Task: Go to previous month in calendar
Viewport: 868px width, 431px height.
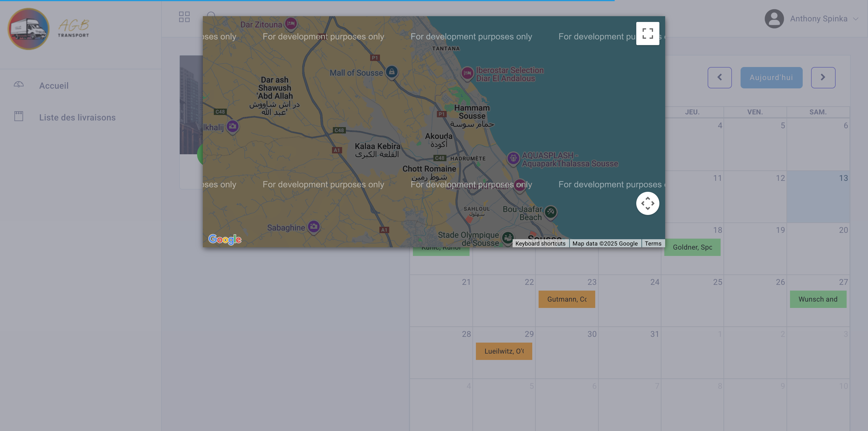Action: (x=719, y=77)
